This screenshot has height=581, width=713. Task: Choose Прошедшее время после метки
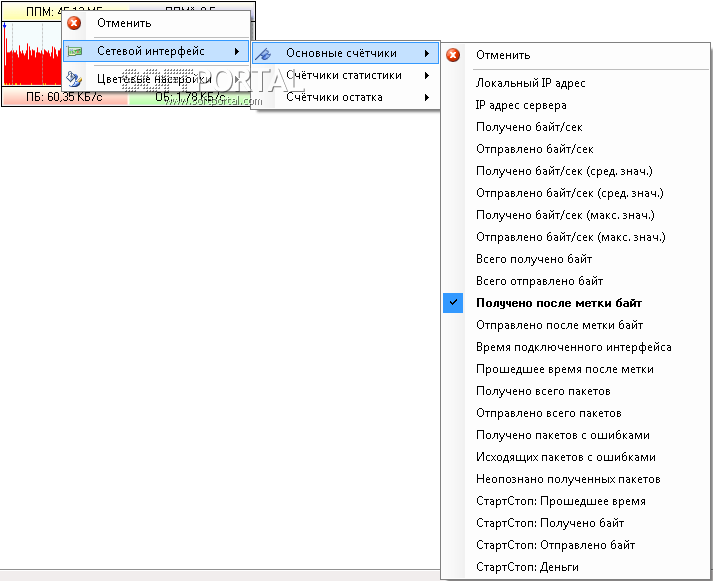click(576, 369)
